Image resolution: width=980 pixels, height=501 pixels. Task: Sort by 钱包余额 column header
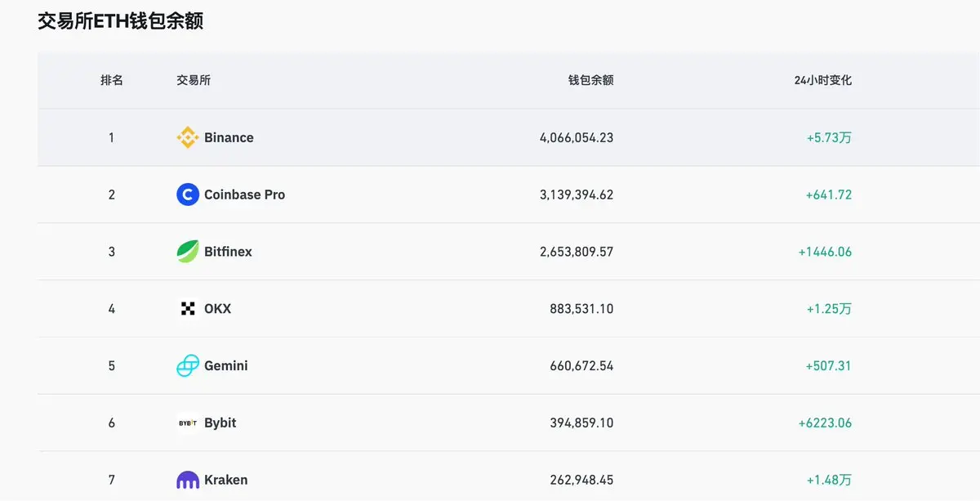click(590, 80)
